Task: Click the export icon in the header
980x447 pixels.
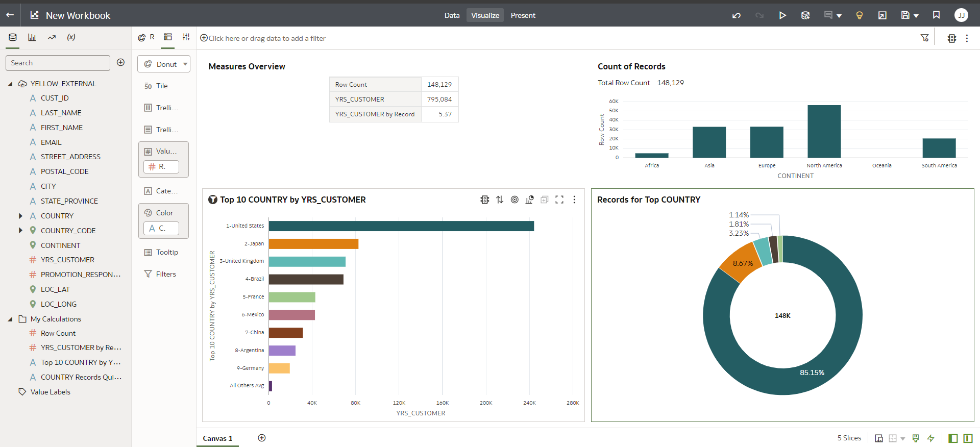Action: 882,15
